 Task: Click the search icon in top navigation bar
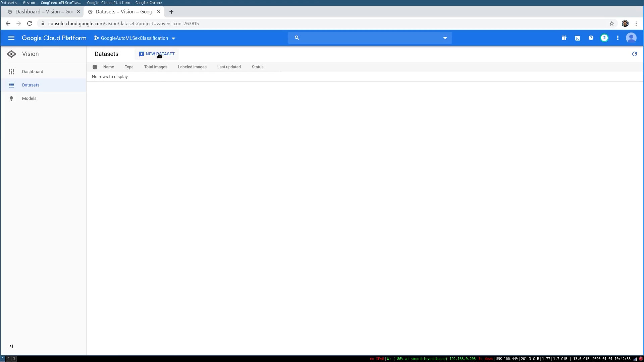[297, 38]
